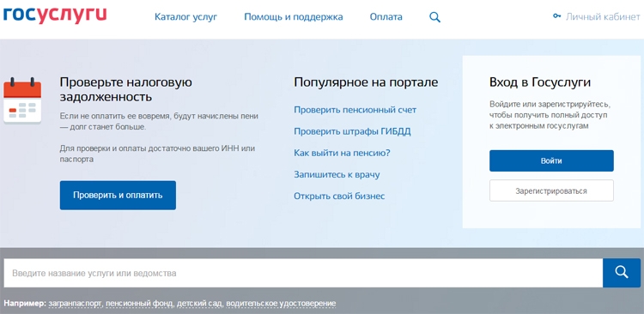The width and height of the screenshot is (644, 314).
Task: Open Личный кабинет link
Action: coord(603,17)
